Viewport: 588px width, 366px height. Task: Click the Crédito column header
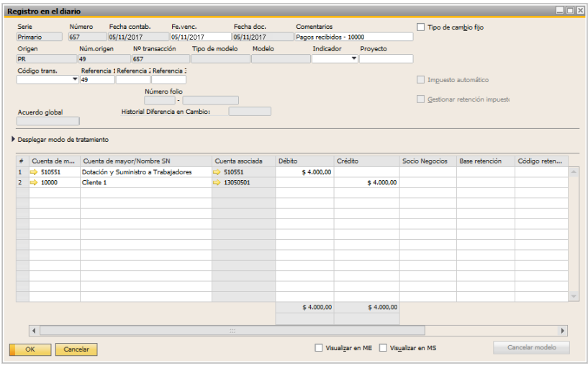(366, 161)
